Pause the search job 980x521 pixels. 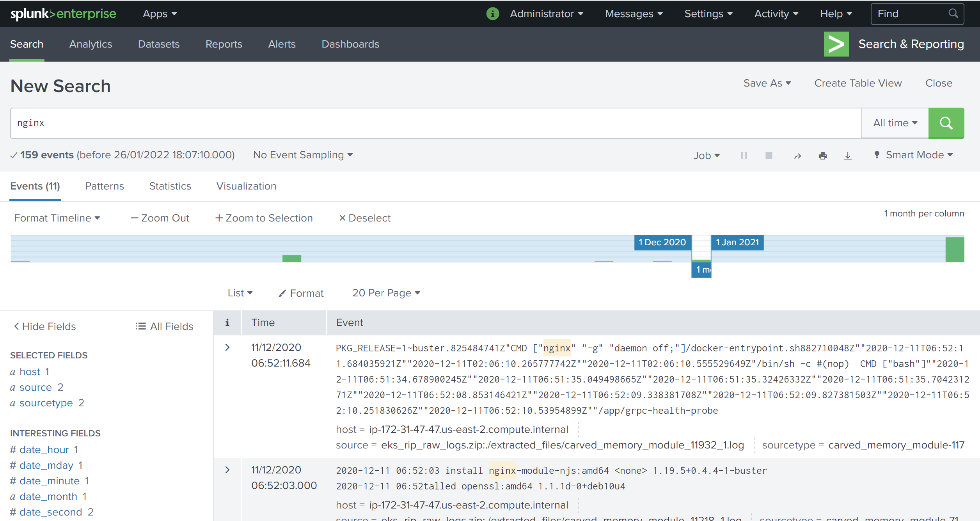(x=744, y=156)
